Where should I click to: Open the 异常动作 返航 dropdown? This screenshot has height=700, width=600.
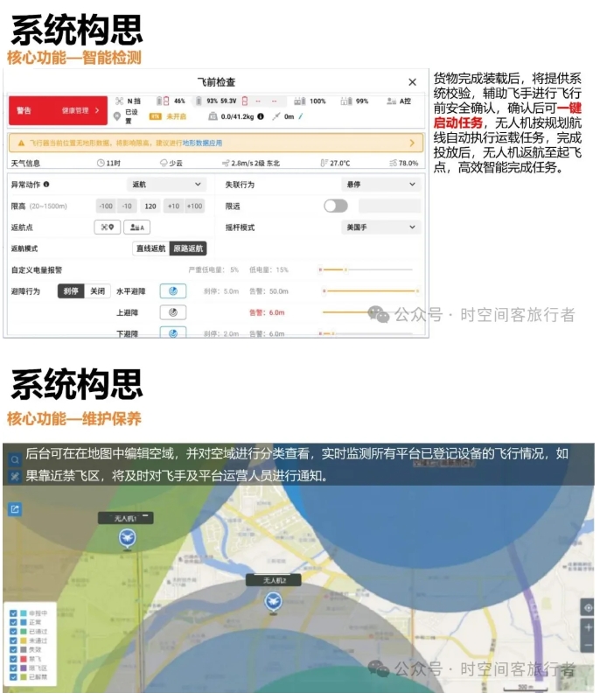click(x=166, y=185)
